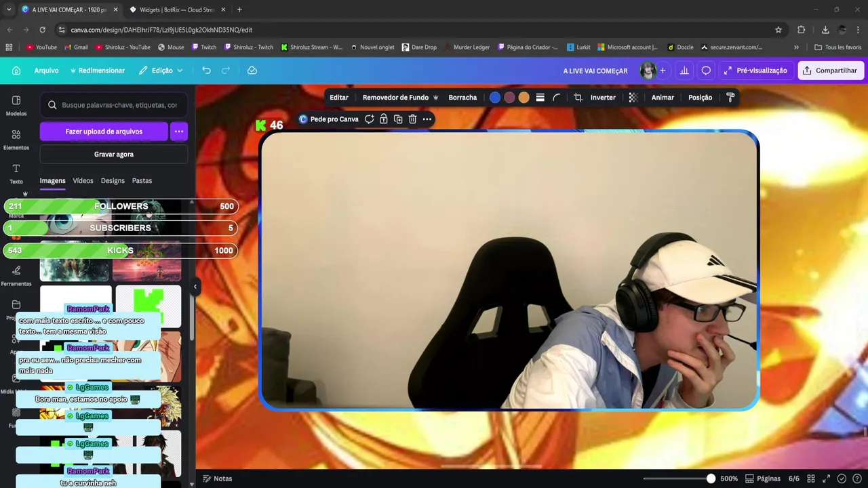Viewport: 868px width, 488px height.
Task: Enter fullscreen presentation mode
Action: click(826, 479)
